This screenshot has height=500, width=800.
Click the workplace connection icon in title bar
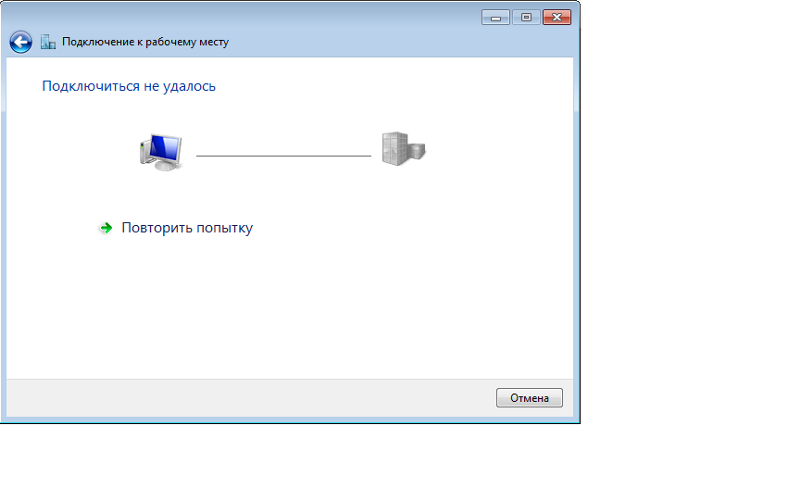pyautogui.click(x=48, y=42)
